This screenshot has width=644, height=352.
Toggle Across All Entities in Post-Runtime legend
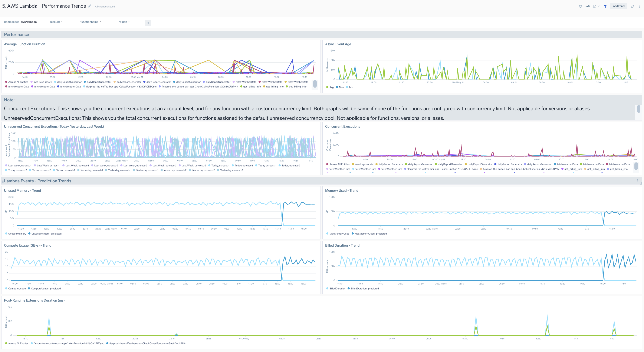coord(17,343)
